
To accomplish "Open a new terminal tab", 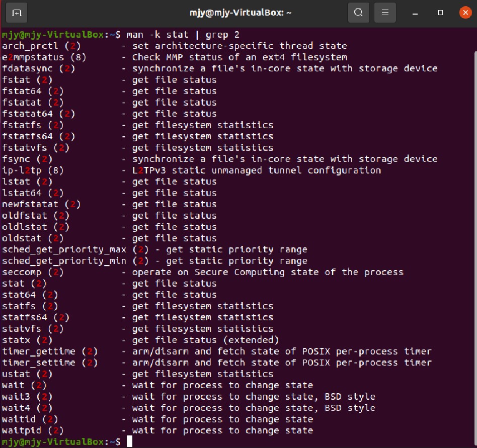I will click(x=17, y=12).
